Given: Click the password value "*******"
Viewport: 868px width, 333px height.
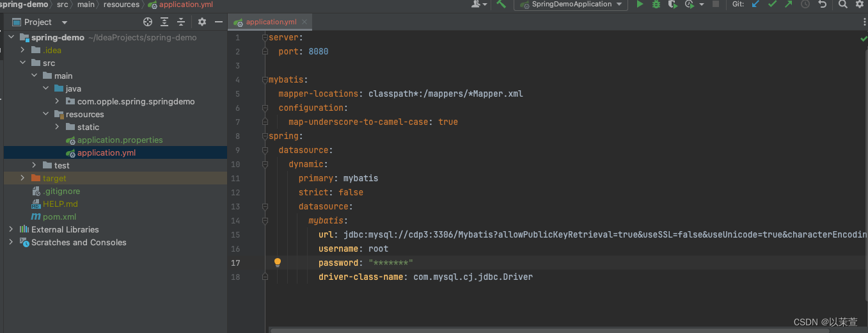Looking at the screenshot, I should click(x=390, y=263).
